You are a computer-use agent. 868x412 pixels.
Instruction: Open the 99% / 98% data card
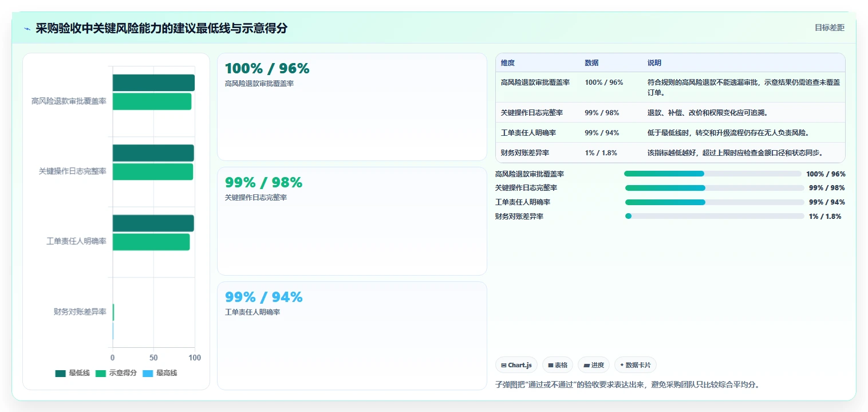point(352,221)
